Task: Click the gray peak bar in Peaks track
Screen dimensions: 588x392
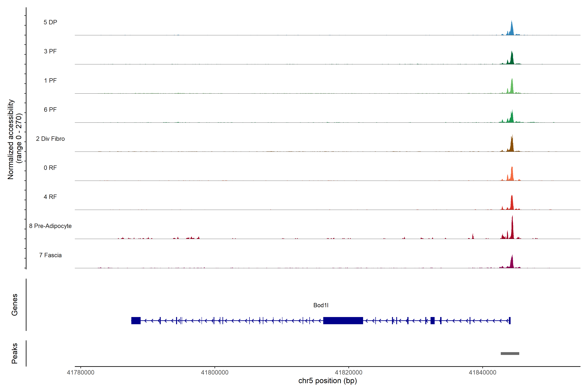Action: tap(510, 353)
